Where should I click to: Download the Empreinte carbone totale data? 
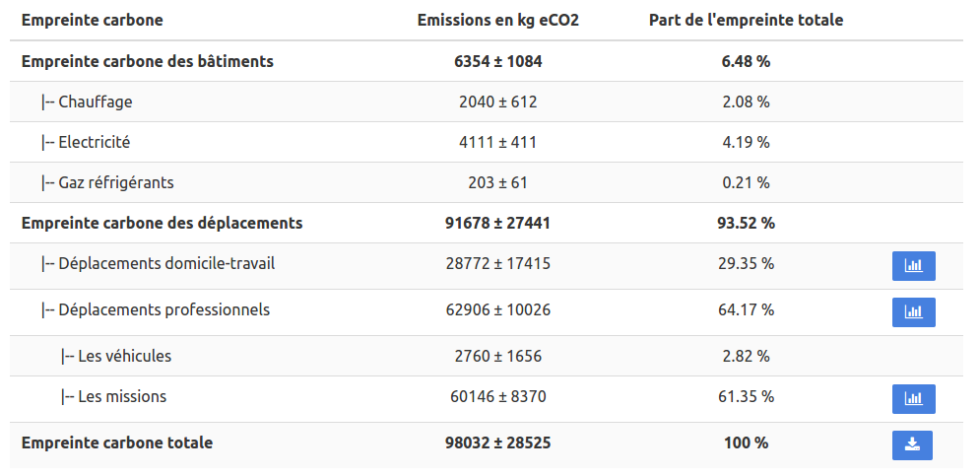(x=912, y=445)
